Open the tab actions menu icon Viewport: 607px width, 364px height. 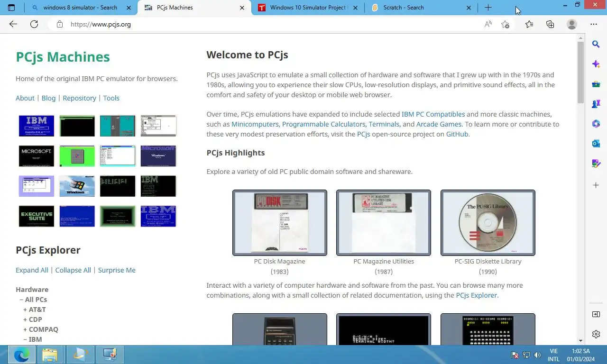[x=11, y=8]
